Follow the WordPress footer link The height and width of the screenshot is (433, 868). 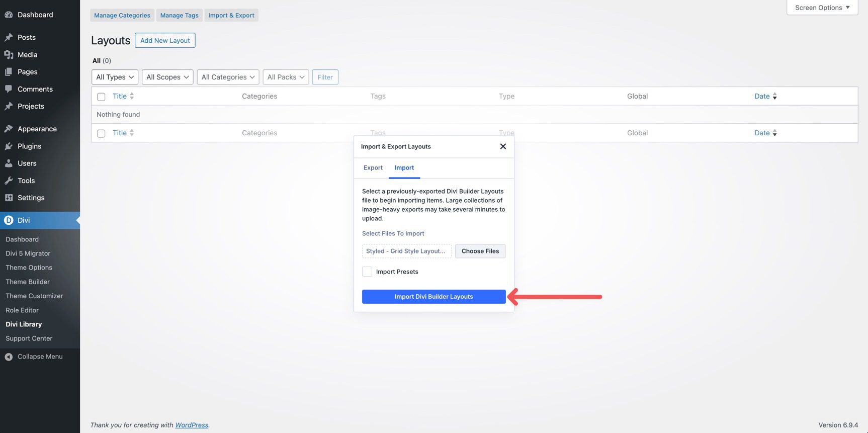pos(192,425)
